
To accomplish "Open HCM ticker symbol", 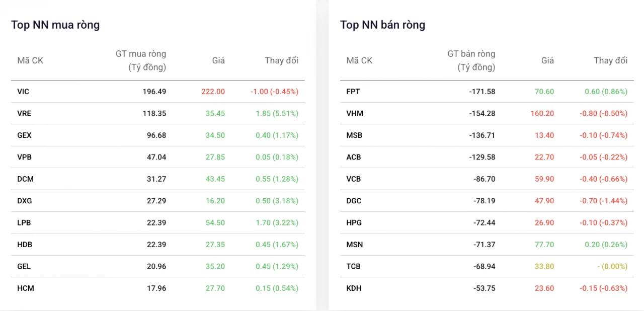I will click(26, 288).
